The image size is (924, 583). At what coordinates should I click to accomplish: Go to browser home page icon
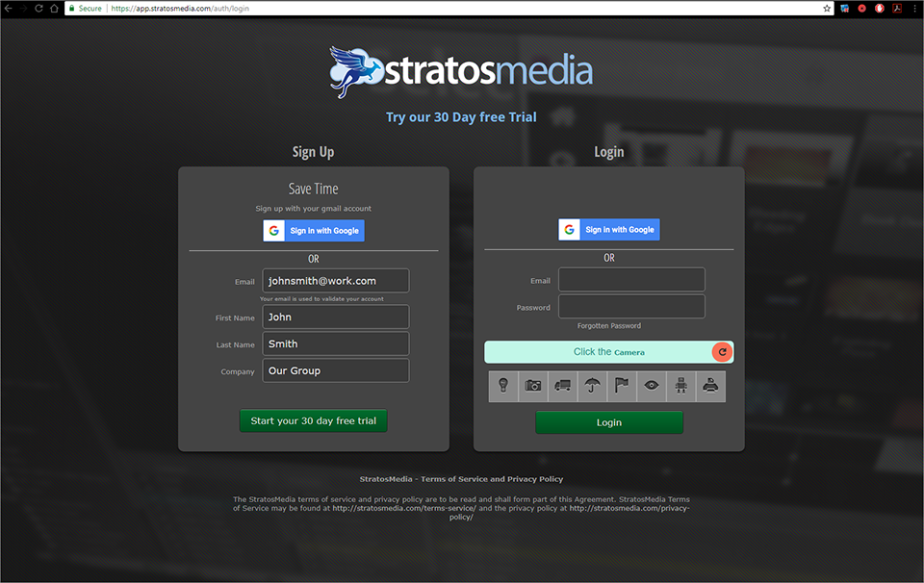click(x=54, y=9)
